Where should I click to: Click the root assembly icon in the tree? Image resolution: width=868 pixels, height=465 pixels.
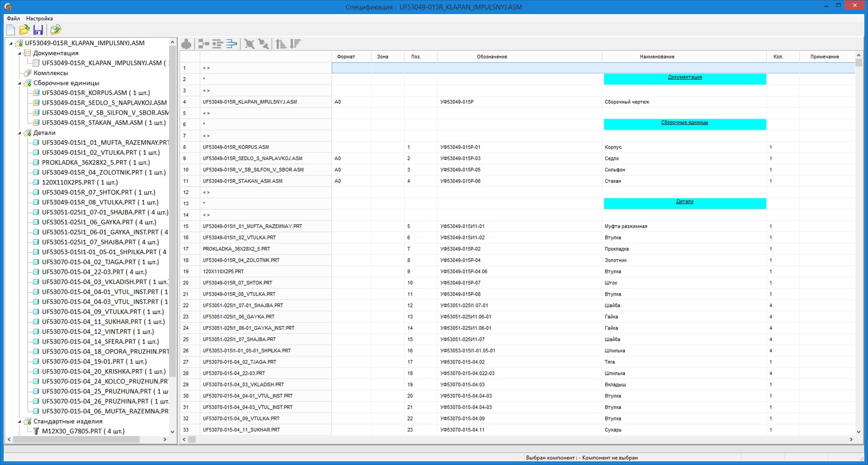(x=19, y=43)
